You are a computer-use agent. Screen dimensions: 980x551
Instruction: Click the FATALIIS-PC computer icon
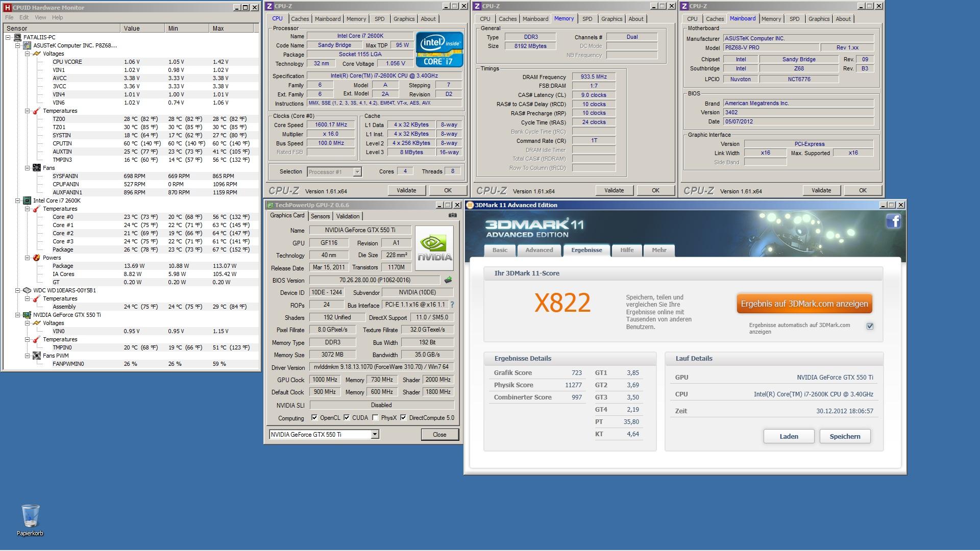click(17, 37)
